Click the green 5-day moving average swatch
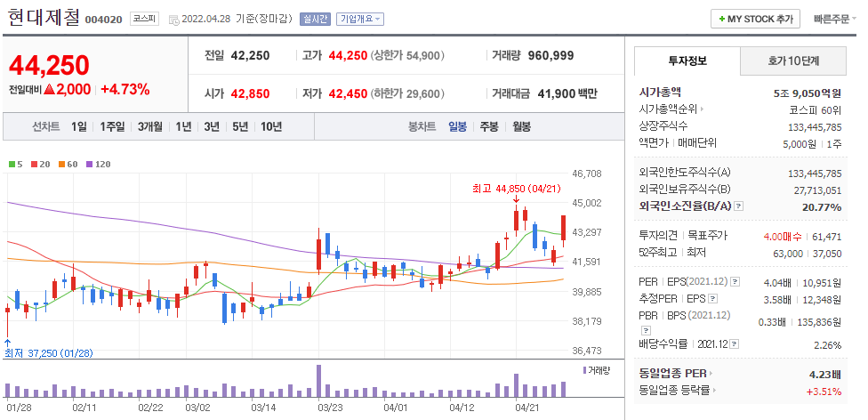Viewport: 868px width, 420px height. coord(12,165)
